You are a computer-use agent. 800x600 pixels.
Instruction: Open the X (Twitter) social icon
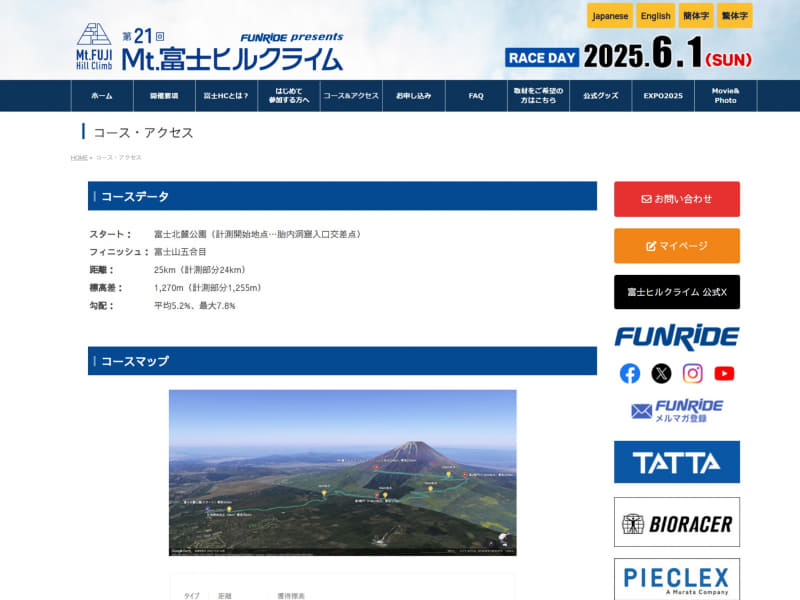coord(661,374)
